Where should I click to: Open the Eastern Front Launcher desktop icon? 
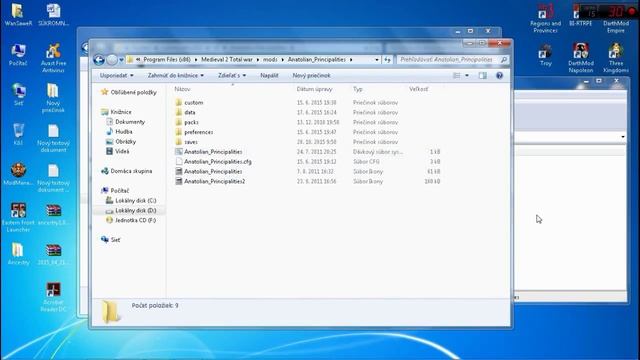click(18, 218)
